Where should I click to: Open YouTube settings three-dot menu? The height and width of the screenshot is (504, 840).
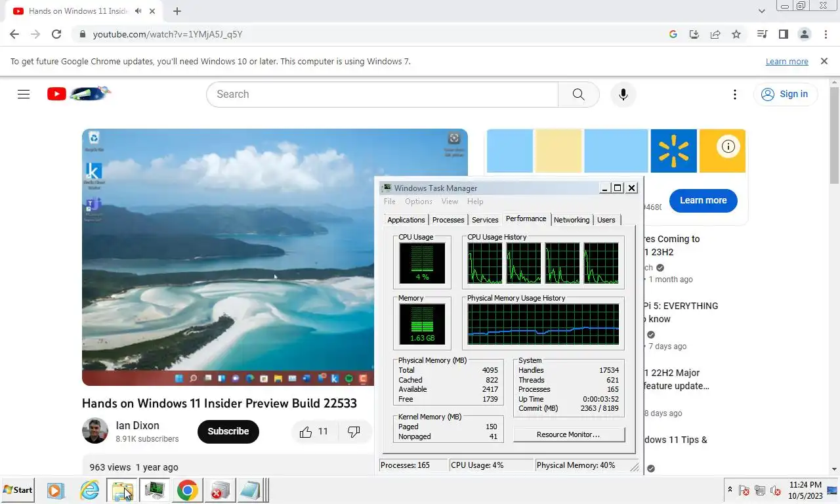(735, 94)
